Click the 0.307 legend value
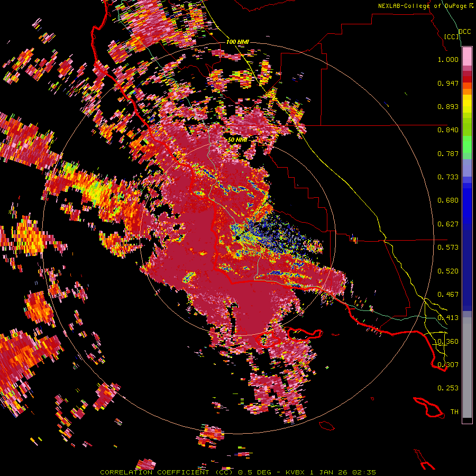This screenshot has height=476, width=476. pyautogui.click(x=448, y=365)
